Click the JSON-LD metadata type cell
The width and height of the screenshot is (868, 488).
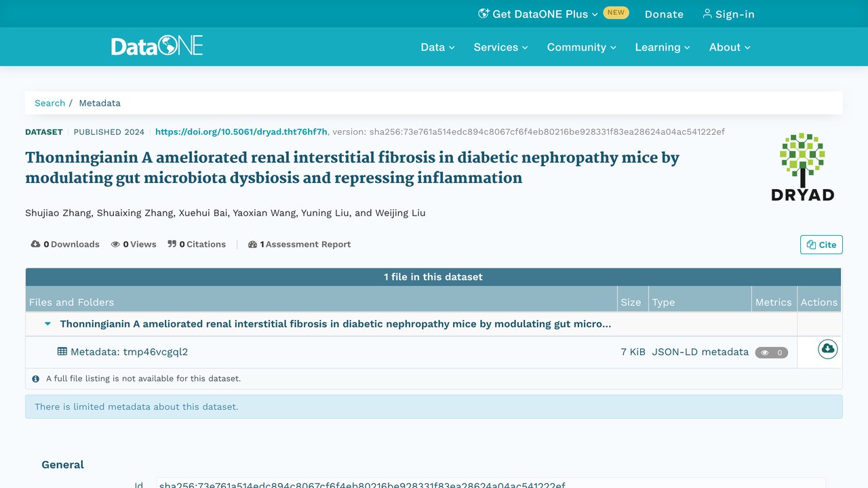(x=701, y=352)
